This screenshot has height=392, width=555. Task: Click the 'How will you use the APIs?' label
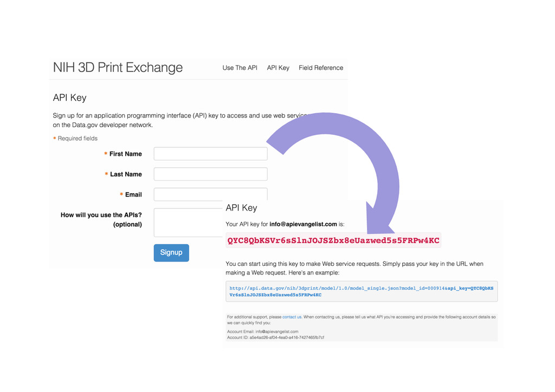coord(101,215)
